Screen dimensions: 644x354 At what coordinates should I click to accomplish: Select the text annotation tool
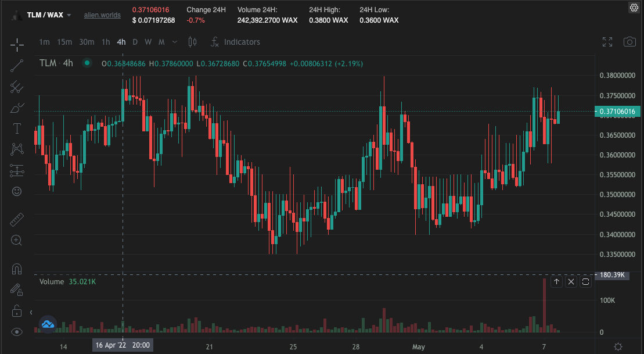[17, 128]
